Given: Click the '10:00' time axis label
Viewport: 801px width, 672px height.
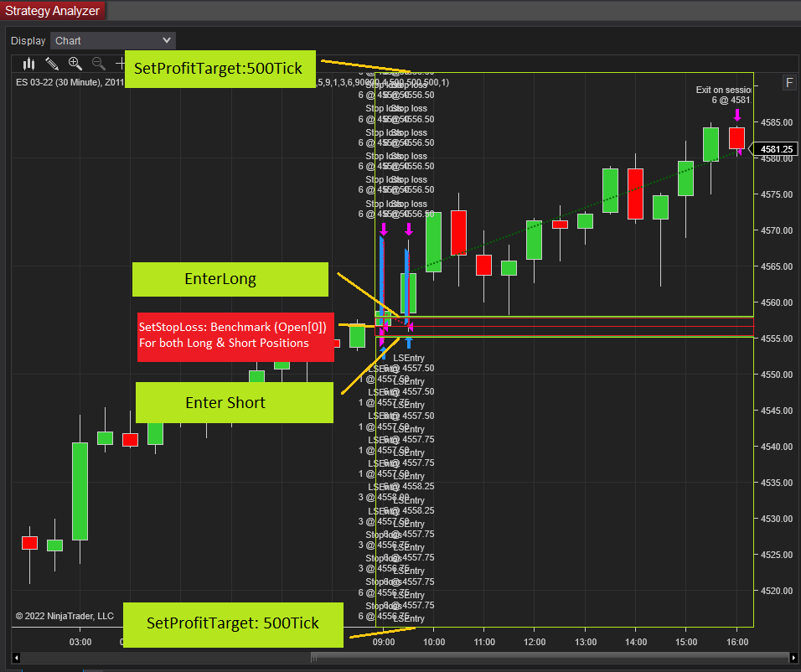Looking at the screenshot, I should [x=434, y=642].
